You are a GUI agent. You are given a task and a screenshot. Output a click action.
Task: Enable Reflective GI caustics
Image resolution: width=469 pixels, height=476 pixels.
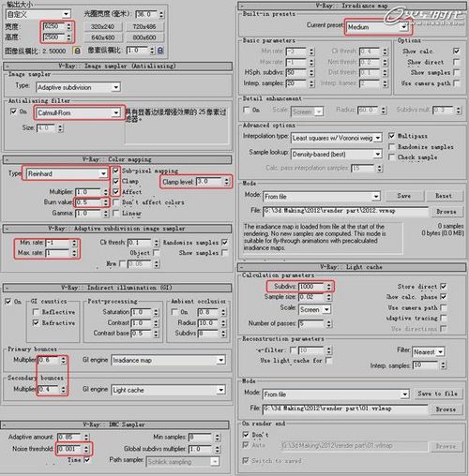(x=36, y=312)
